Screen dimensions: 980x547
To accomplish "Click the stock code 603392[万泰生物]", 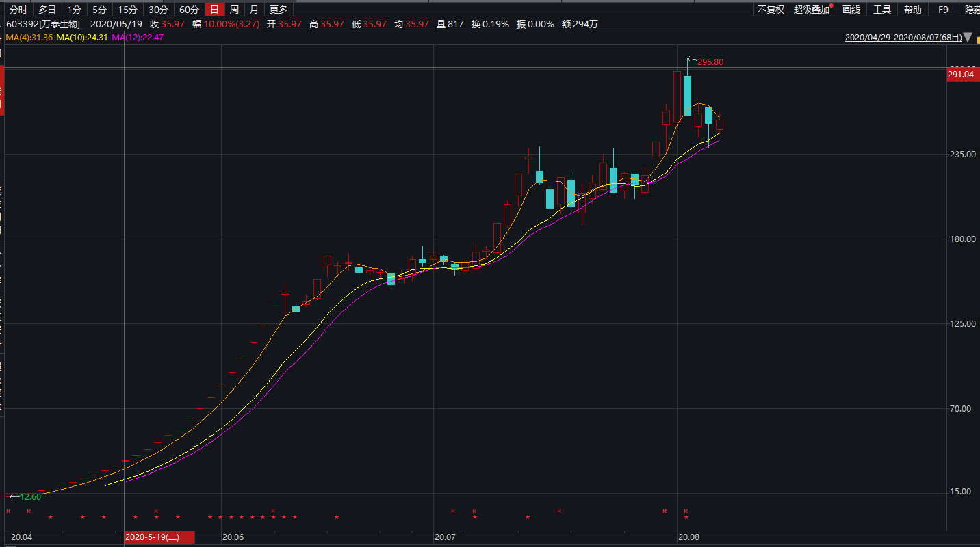I will click(44, 24).
